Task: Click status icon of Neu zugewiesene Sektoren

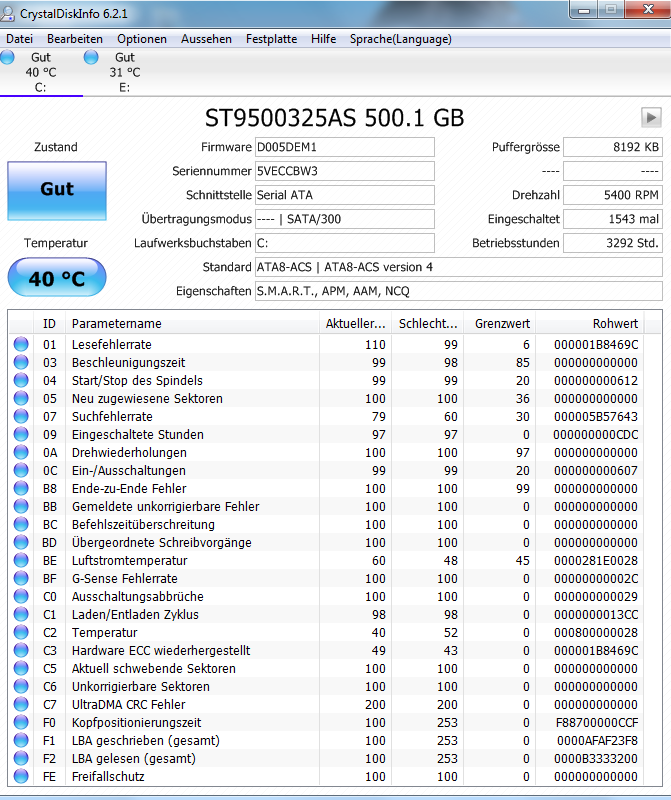Action: point(21,398)
